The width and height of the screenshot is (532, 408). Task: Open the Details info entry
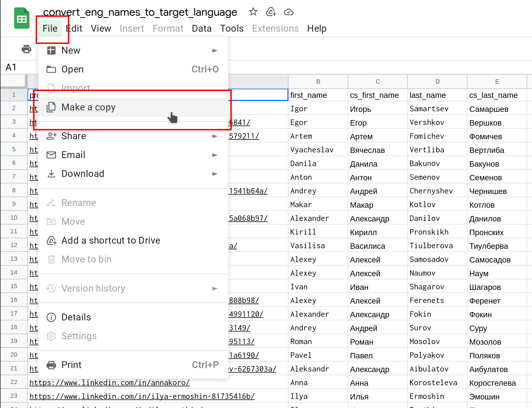[x=76, y=317]
